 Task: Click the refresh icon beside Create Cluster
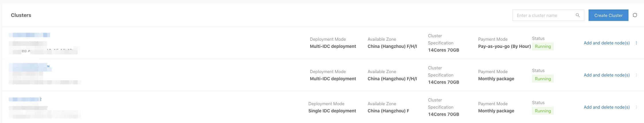[635, 15]
